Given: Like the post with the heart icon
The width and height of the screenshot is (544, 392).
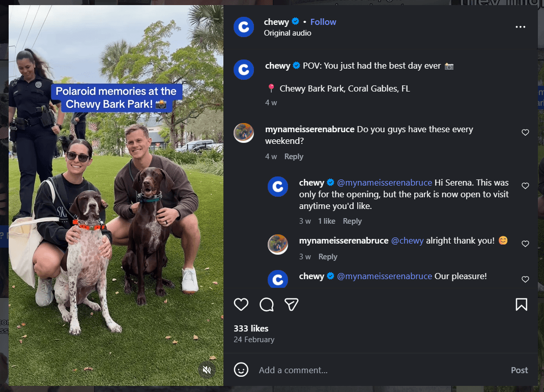Looking at the screenshot, I should (241, 305).
